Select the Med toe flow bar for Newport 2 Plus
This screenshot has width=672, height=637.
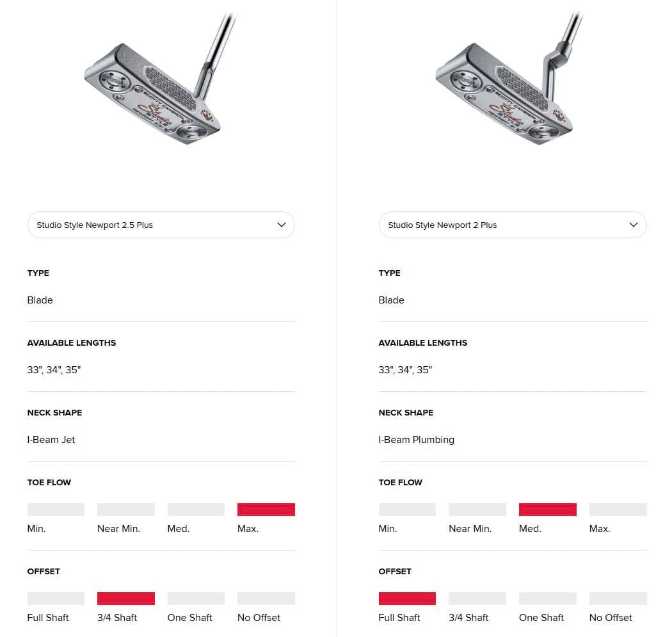pyautogui.click(x=547, y=509)
